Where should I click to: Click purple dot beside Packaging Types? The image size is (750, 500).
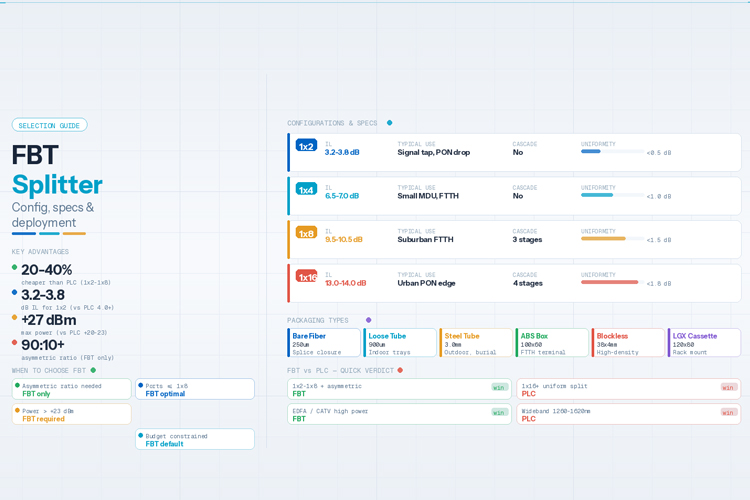click(368, 320)
